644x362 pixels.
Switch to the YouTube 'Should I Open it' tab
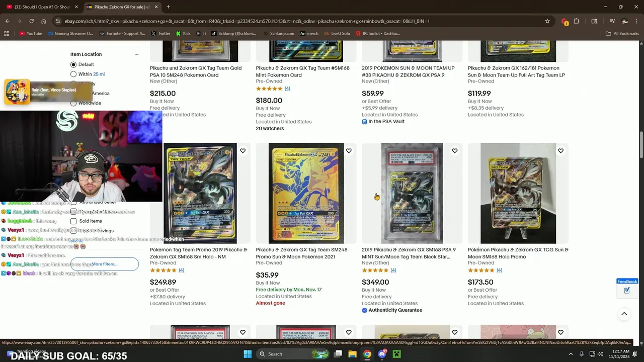click(42, 7)
